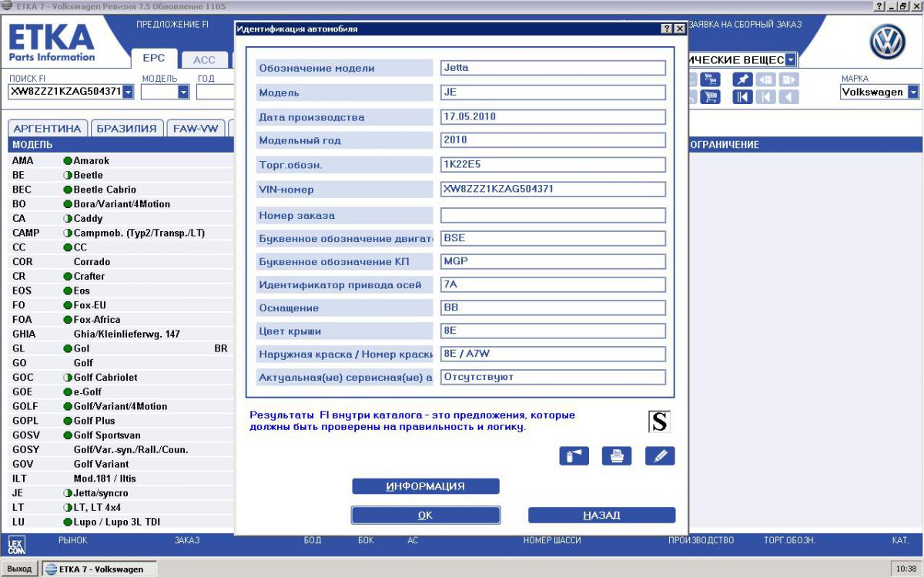924x578 pixels.
Task: Open the ПОИСК FI VIN dropdown
Action: tap(128, 92)
